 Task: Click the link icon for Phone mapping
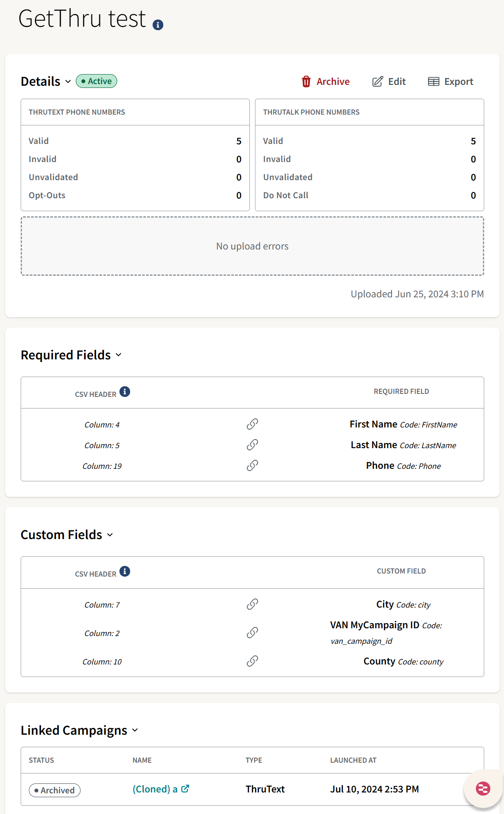pyautogui.click(x=252, y=466)
